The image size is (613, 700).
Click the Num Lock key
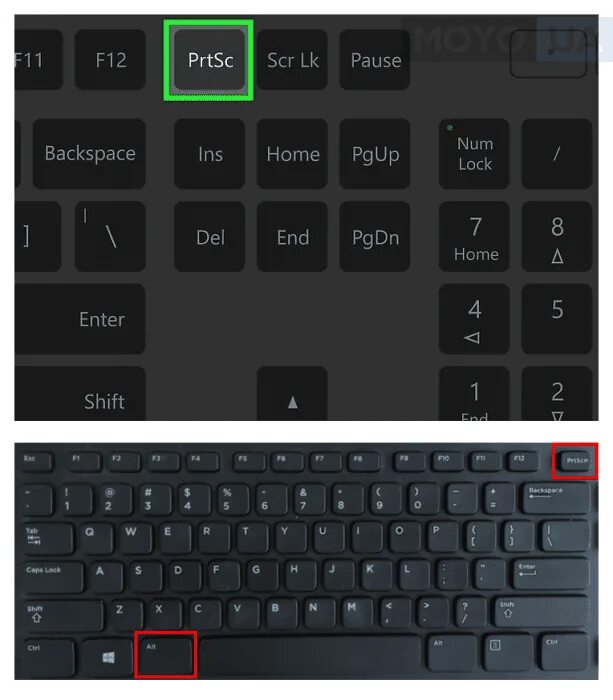474,154
